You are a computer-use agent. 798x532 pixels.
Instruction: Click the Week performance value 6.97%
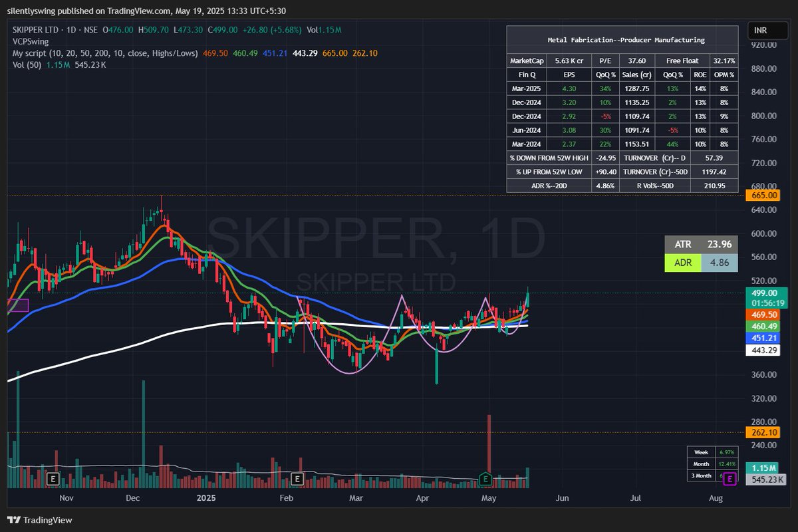pos(726,452)
